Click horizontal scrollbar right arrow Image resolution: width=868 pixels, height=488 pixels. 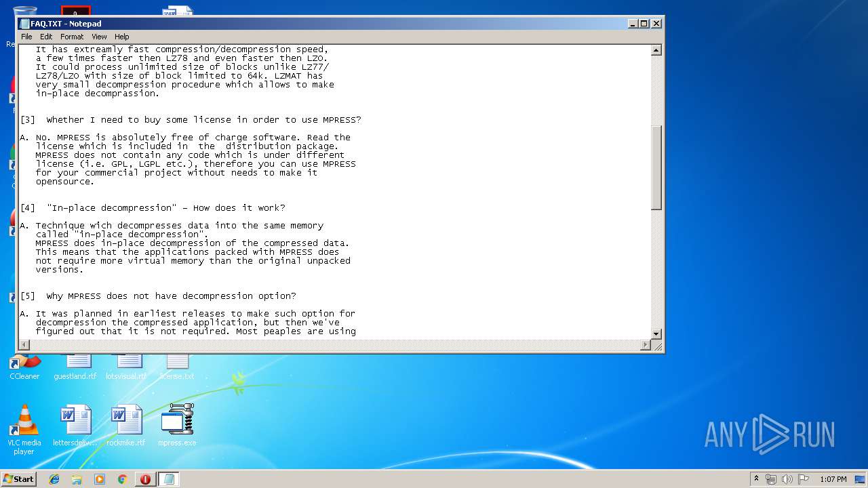pyautogui.click(x=646, y=345)
